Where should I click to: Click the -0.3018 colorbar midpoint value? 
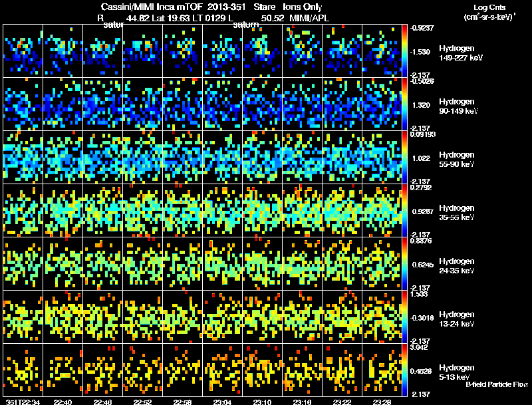point(422,318)
